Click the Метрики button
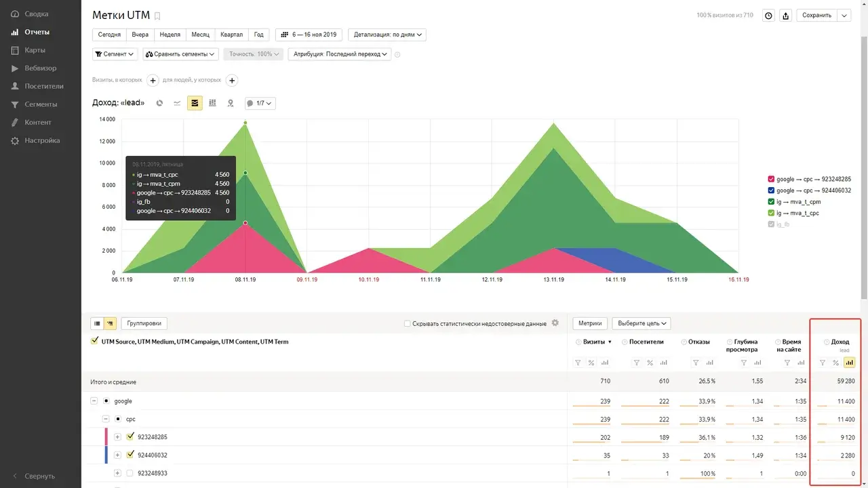 pos(590,323)
